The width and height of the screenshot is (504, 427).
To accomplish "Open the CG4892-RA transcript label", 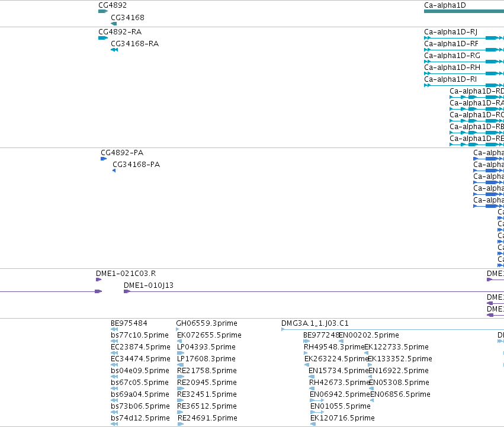I will (x=120, y=32).
